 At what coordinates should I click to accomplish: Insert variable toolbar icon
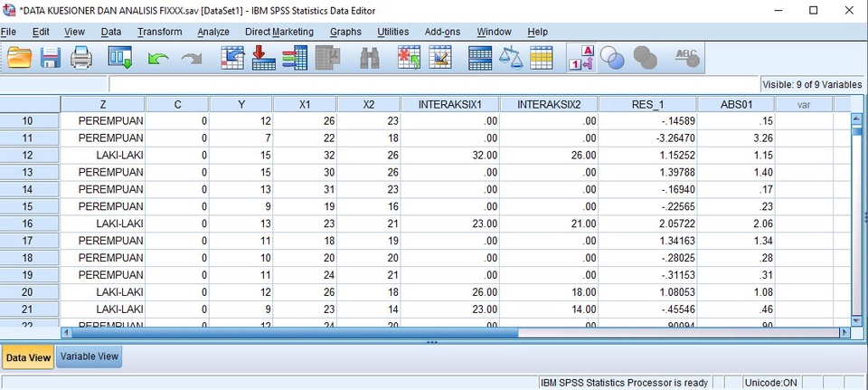point(440,58)
